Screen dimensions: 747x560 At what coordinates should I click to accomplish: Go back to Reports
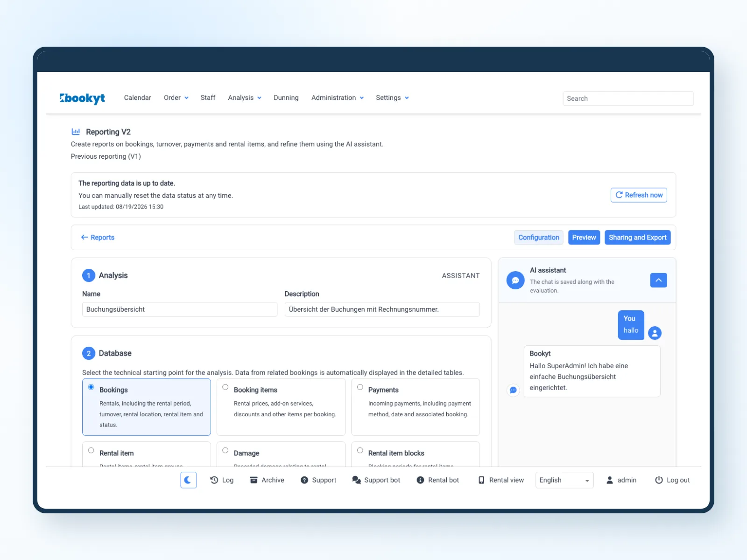click(98, 238)
